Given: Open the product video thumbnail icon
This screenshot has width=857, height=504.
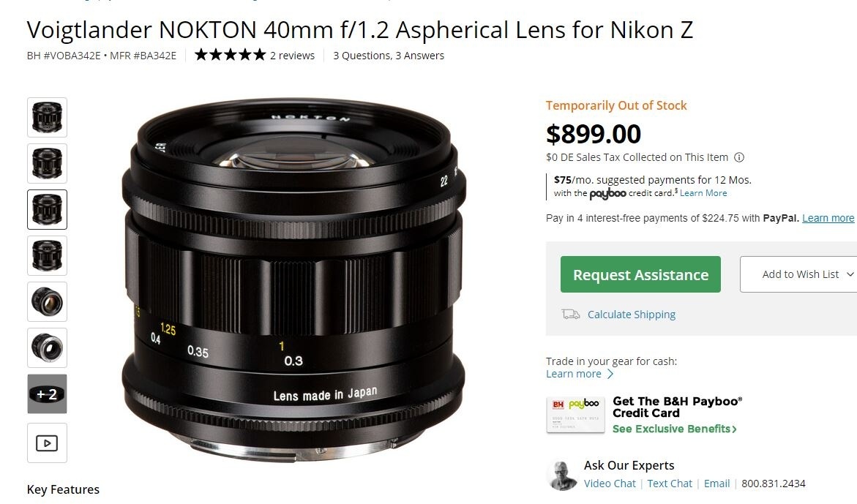Looking at the screenshot, I should click(47, 443).
